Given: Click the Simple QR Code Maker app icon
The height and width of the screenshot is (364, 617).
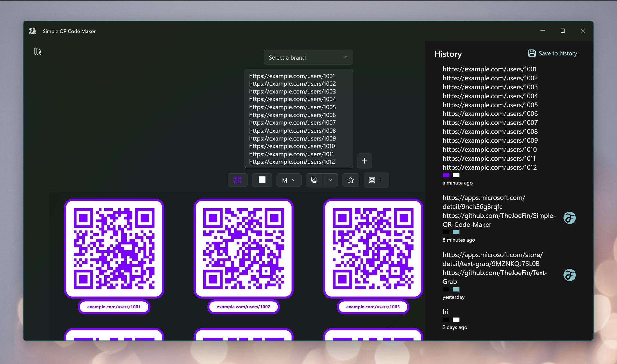Looking at the screenshot, I should [x=33, y=31].
